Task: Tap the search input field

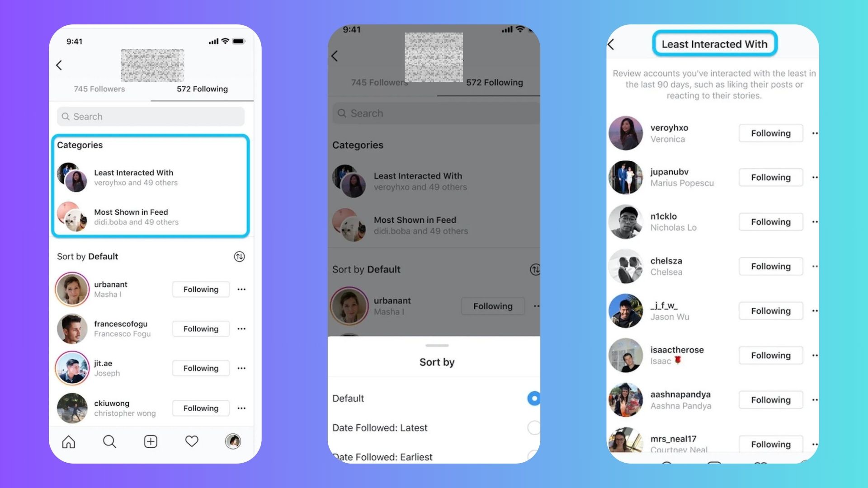Action: [x=151, y=116]
